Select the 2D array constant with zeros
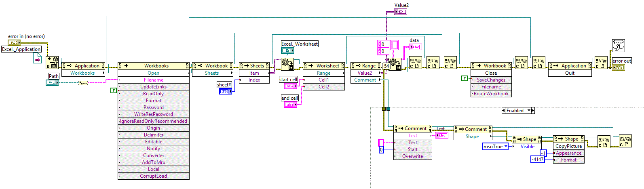Image resolution: width=644 pixels, height=189 pixels. (388, 47)
